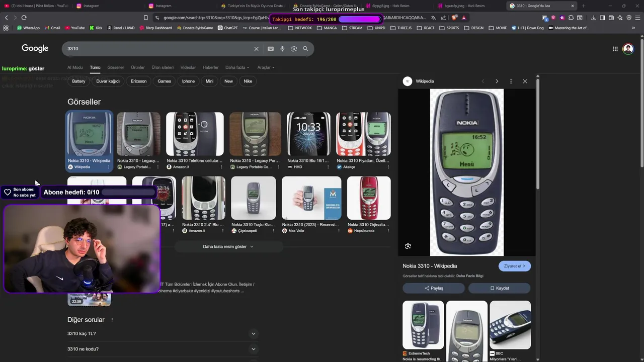Click the Google search input field

coord(158,49)
